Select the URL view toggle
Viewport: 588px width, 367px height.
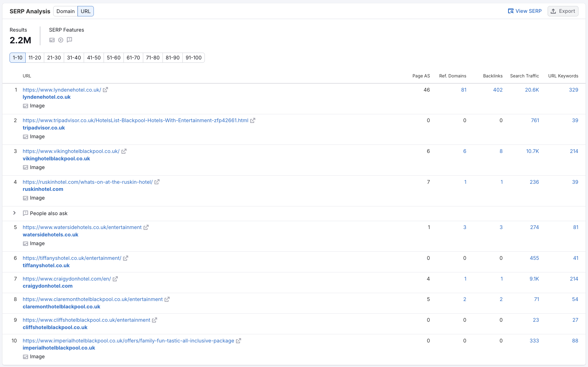pos(86,11)
